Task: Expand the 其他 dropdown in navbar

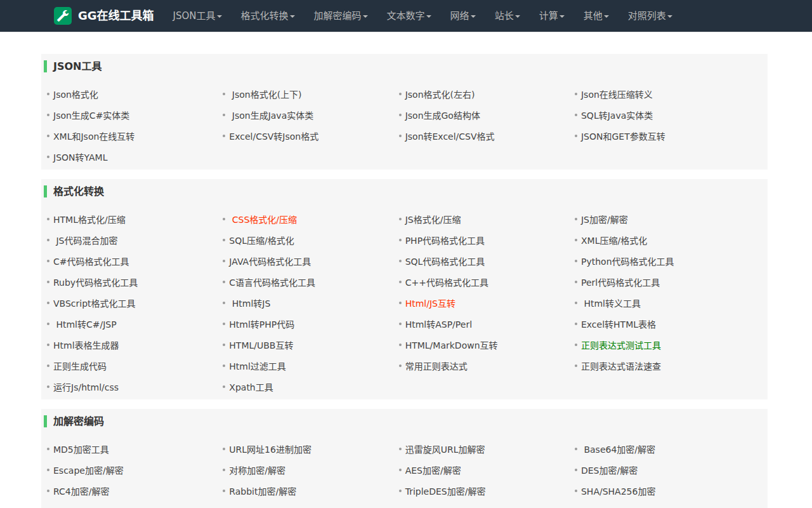Action: [595, 16]
